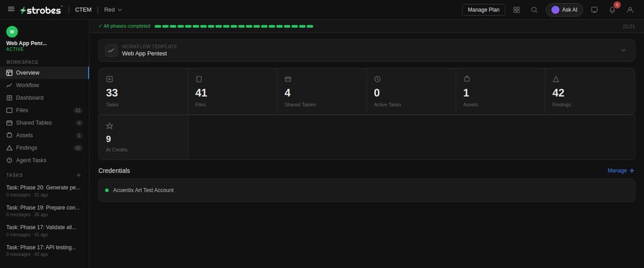
Task: Click the Workflow sidebar icon
Action: pos(9,85)
